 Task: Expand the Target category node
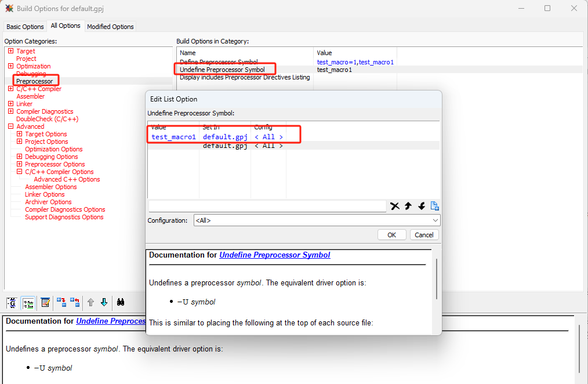(x=11, y=52)
